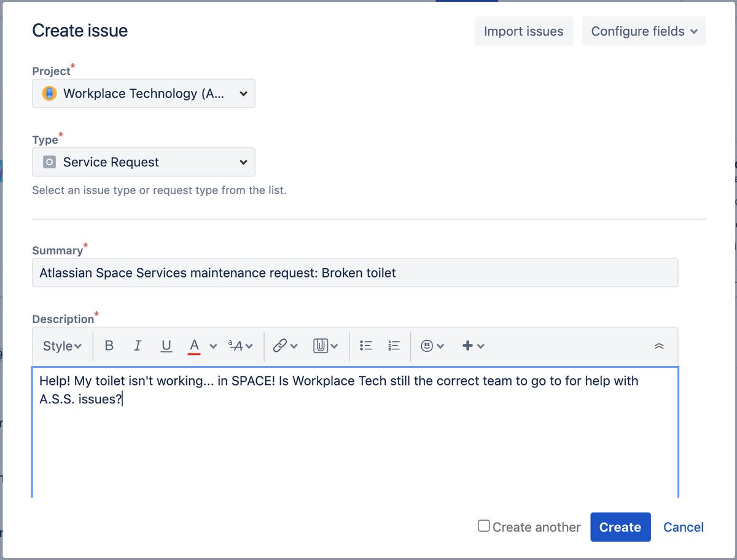Apply red text color with A icon
Image resolution: width=737 pixels, height=560 pixels.
click(x=194, y=346)
